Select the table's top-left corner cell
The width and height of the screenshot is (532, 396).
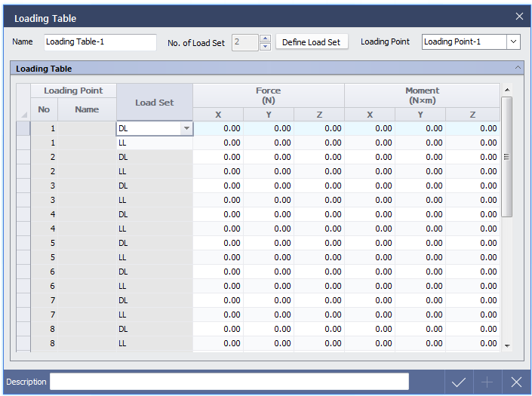tap(23, 103)
